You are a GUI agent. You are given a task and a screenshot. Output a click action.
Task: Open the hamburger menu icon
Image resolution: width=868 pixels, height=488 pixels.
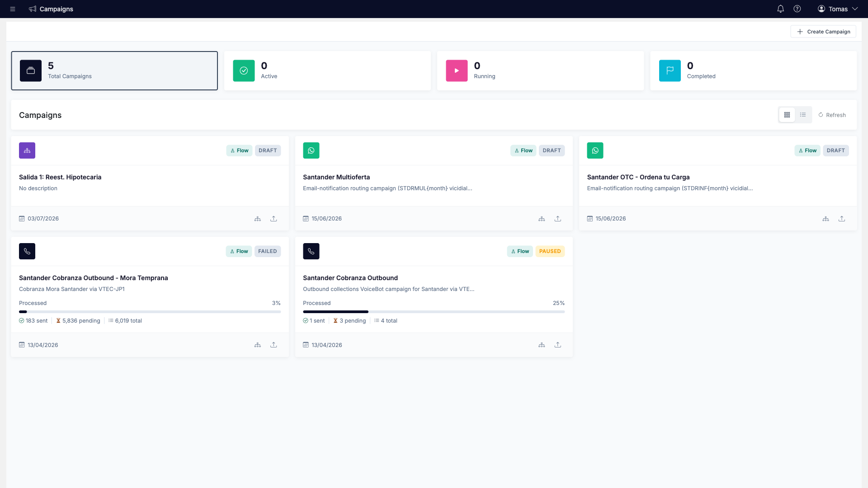point(13,9)
